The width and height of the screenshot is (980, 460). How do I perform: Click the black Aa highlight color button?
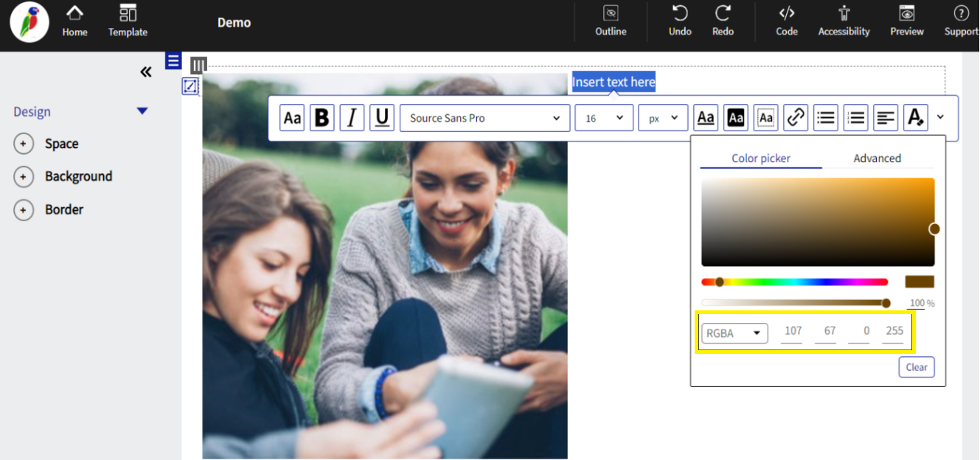tap(736, 117)
